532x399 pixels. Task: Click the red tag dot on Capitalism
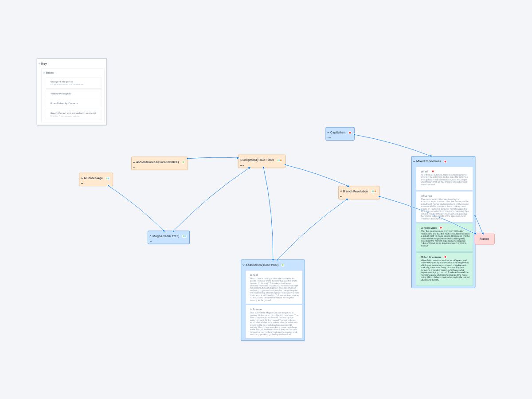350,133
